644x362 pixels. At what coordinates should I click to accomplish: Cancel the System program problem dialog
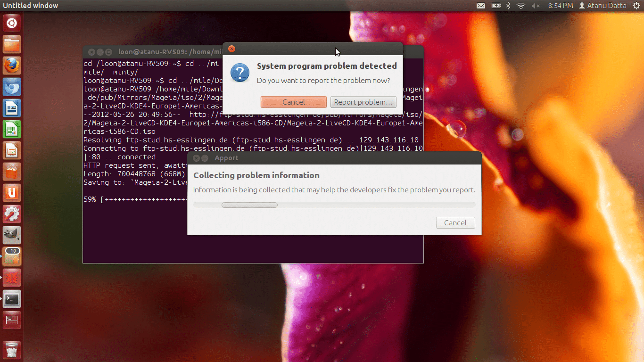pos(293,102)
